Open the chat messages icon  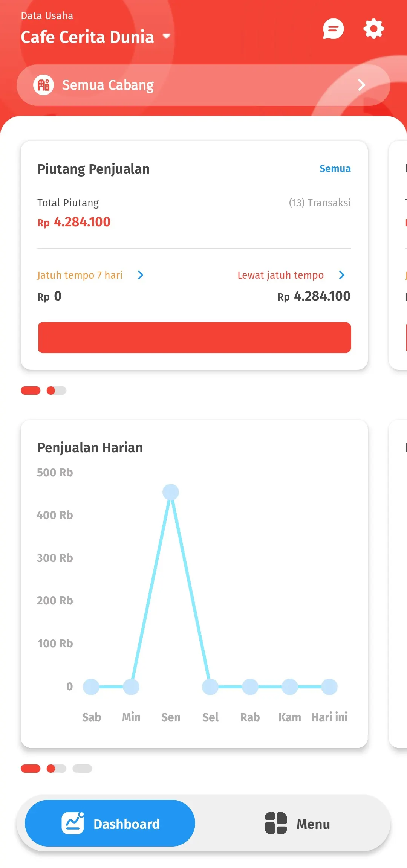(333, 29)
